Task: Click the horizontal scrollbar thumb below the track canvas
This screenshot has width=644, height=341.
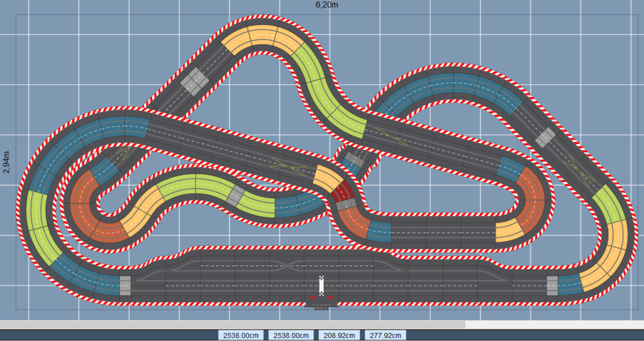Action: pyautogui.click(x=233, y=325)
